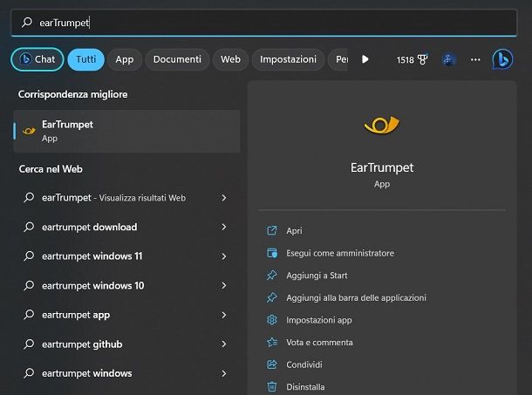Image resolution: width=532 pixels, height=395 pixels.
Task: Click the star icon for Vota e commenta
Action: click(x=272, y=342)
